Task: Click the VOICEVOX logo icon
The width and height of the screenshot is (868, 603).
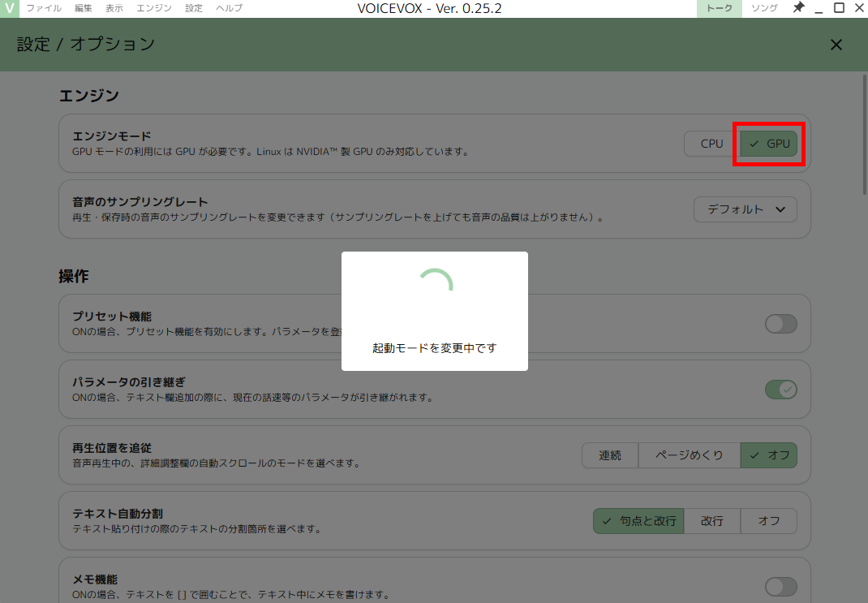Action: [10, 8]
